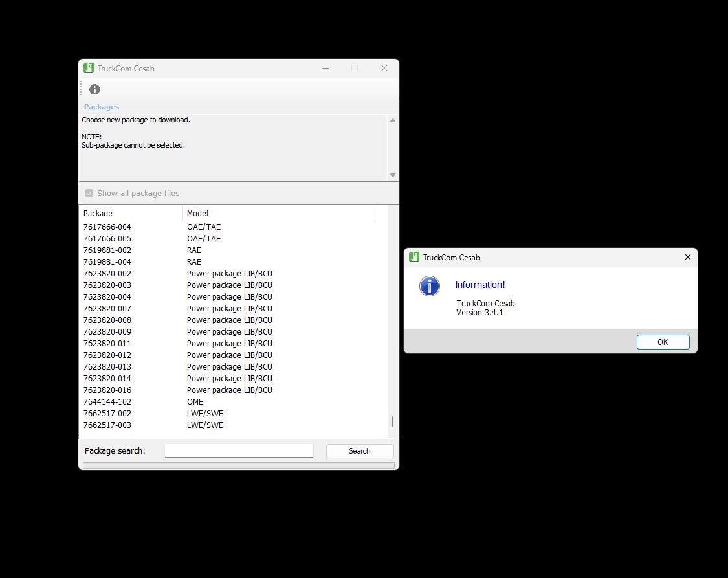
Task: Click RAE model for 7619881-002
Action: tap(194, 250)
